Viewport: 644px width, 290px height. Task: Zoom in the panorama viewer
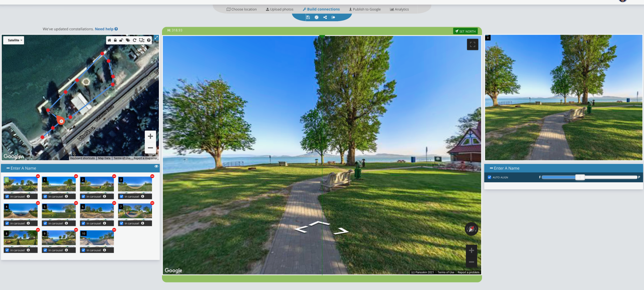point(471,250)
